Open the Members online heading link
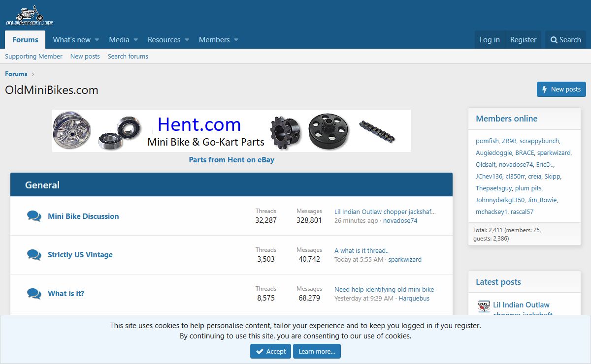591x364 pixels. coord(507,119)
